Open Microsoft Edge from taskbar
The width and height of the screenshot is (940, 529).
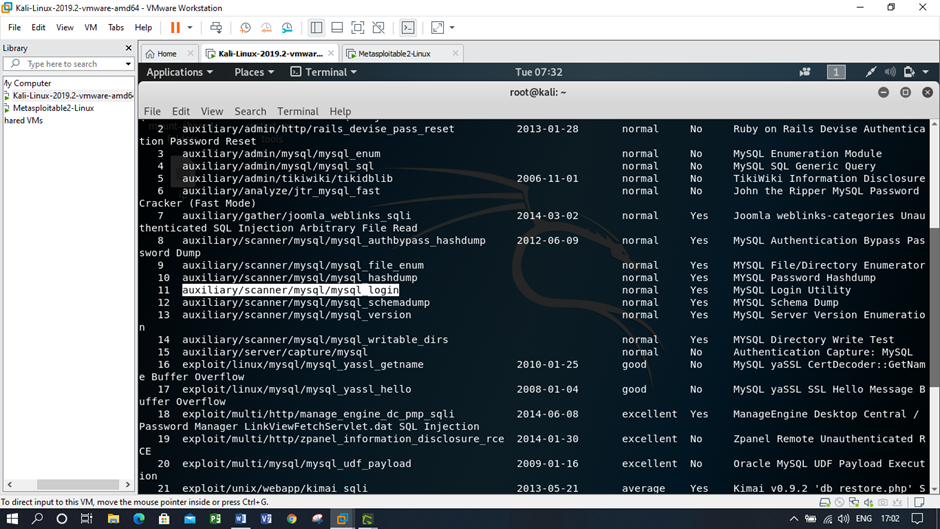pos(138,519)
